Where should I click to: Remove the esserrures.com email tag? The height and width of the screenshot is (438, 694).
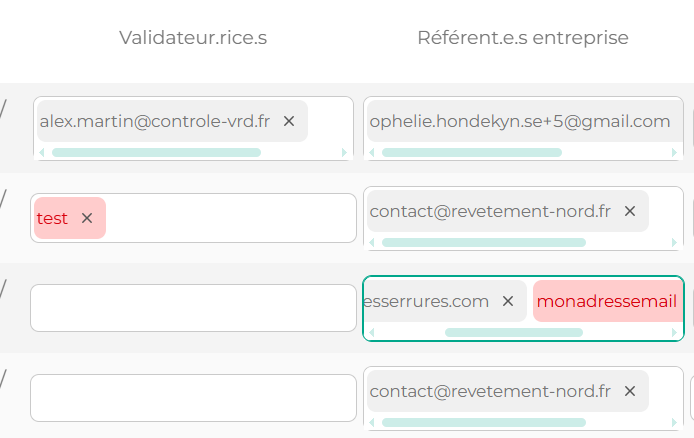(508, 301)
